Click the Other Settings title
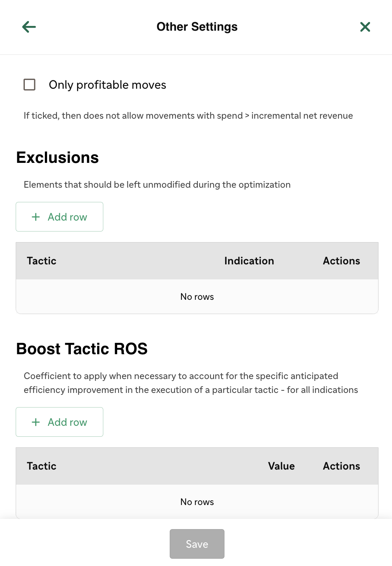This screenshot has height=566, width=392. pos(197,27)
